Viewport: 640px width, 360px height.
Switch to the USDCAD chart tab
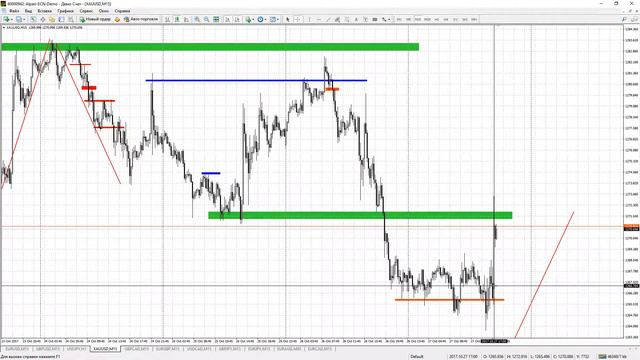(198, 349)
